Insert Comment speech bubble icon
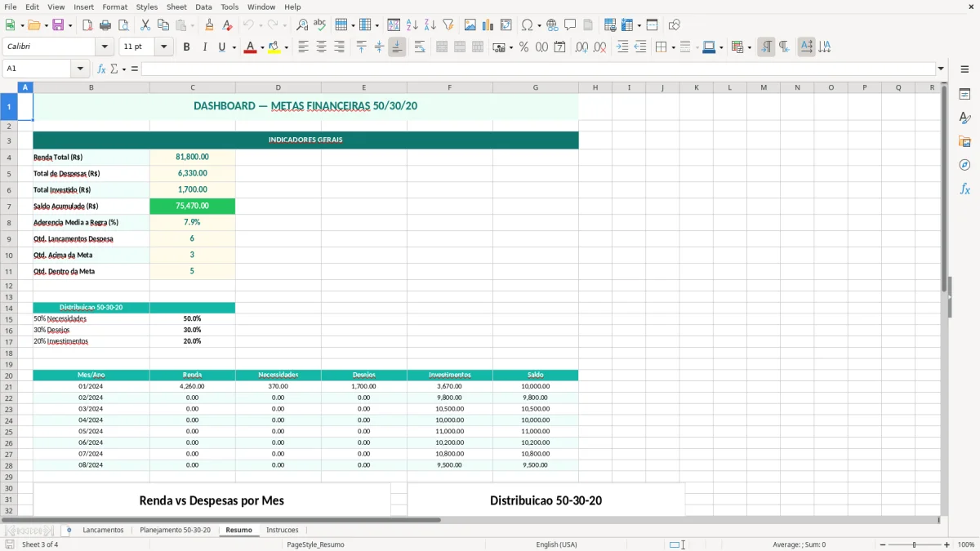 (571, 25)
